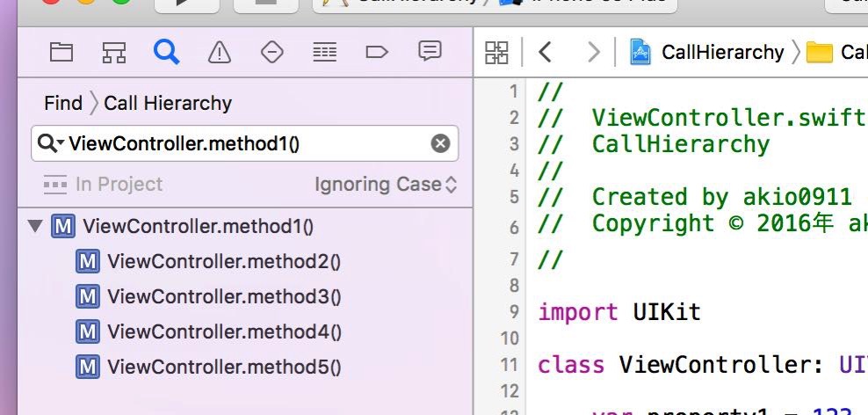Viewport: 868px width, 415px height.
Task: Open the Symbol navigator hierarchy icon
Action: tap(114, 53)
